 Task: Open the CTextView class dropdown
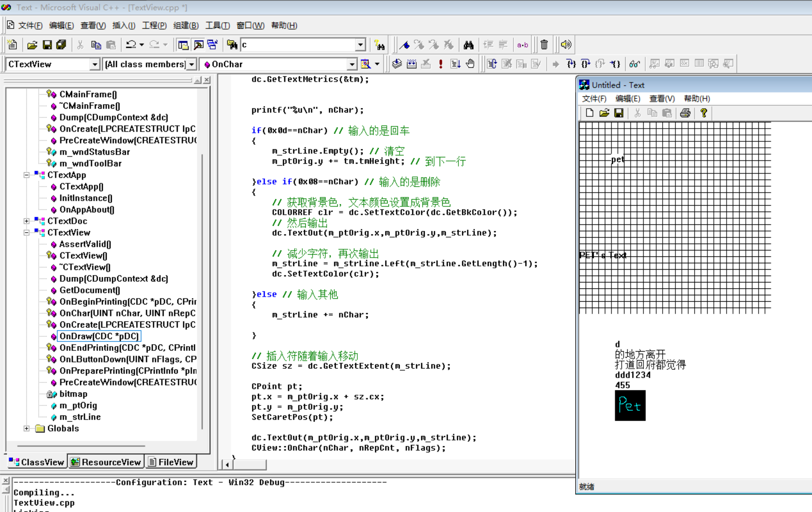pos(95,64)
